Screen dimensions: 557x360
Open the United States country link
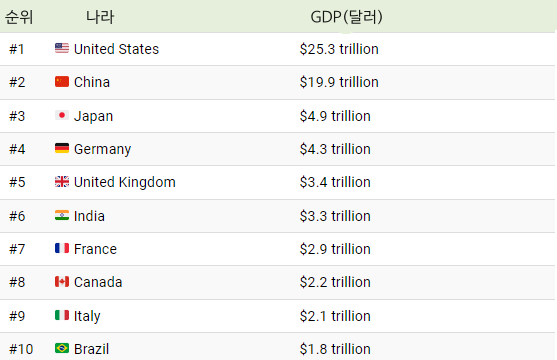click(x=116, y=49)
